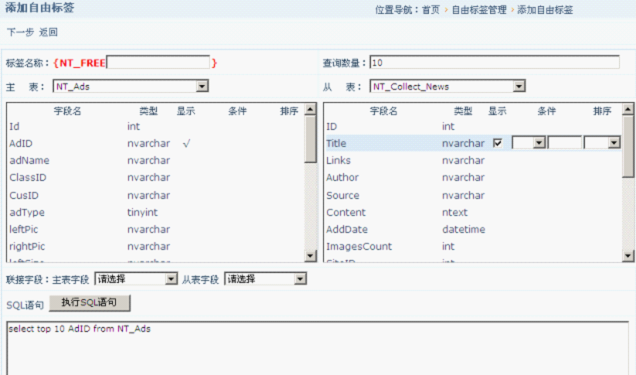Select the Id row in main table

tap(156, 126)
